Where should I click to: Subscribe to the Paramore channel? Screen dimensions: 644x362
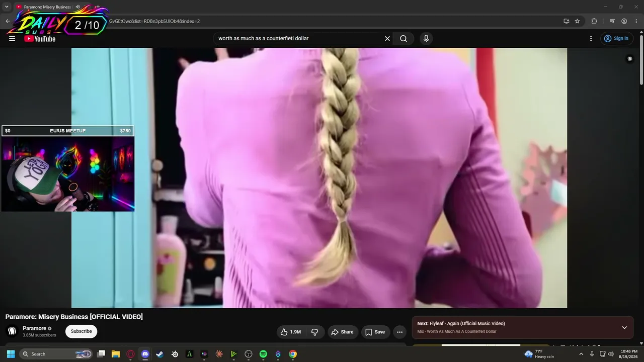(x=81, y=331)
